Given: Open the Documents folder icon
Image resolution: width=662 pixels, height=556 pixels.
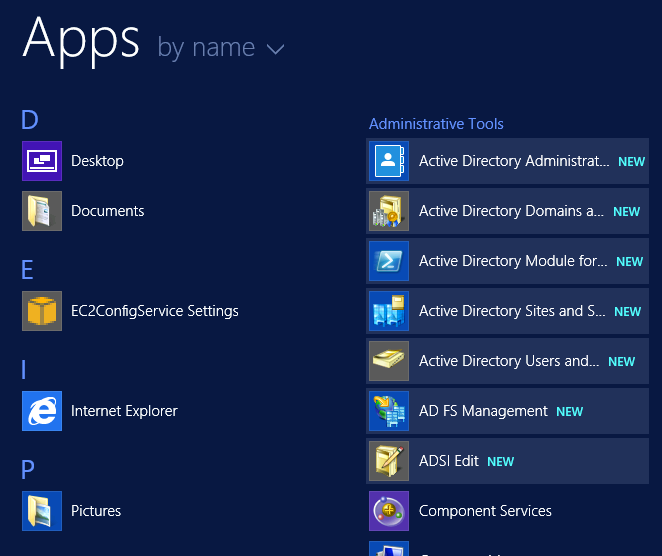Looking at the screenshot, I should point(42,211).
